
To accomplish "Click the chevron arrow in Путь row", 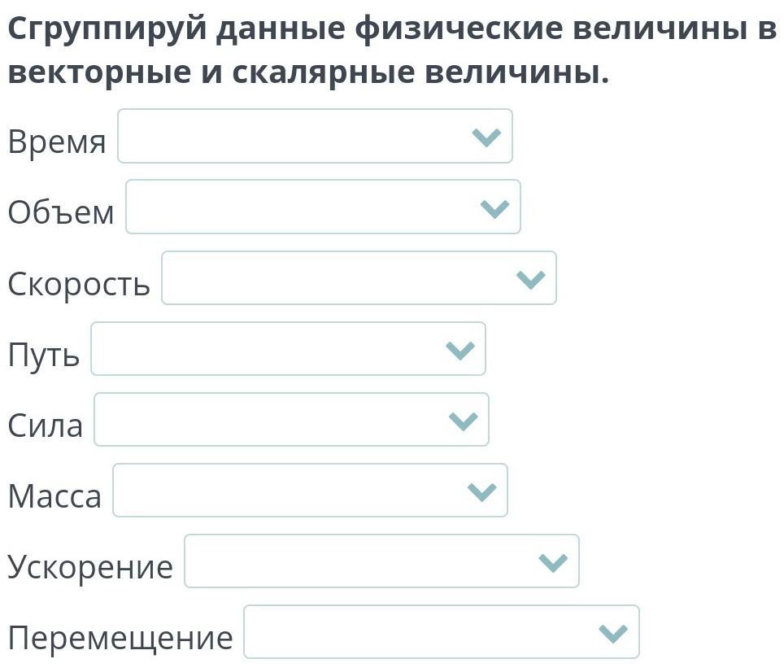I will click(460, 350).
